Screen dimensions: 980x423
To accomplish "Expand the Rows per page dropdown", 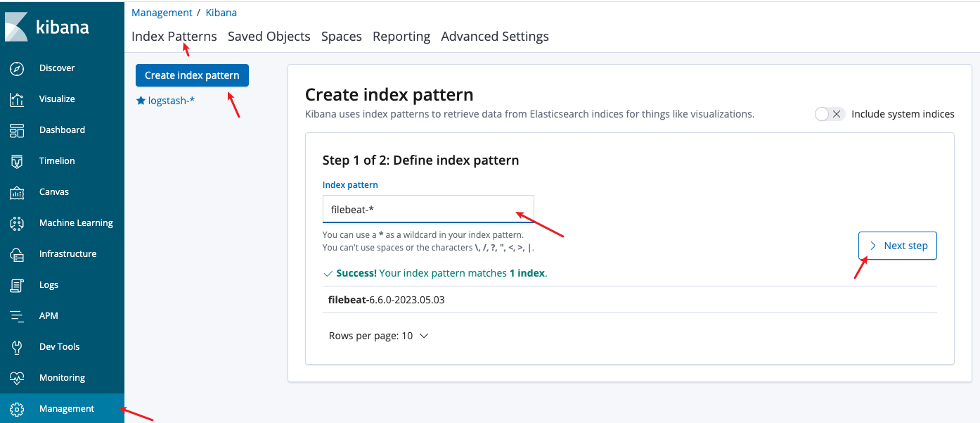I will (x=378, y=336).
